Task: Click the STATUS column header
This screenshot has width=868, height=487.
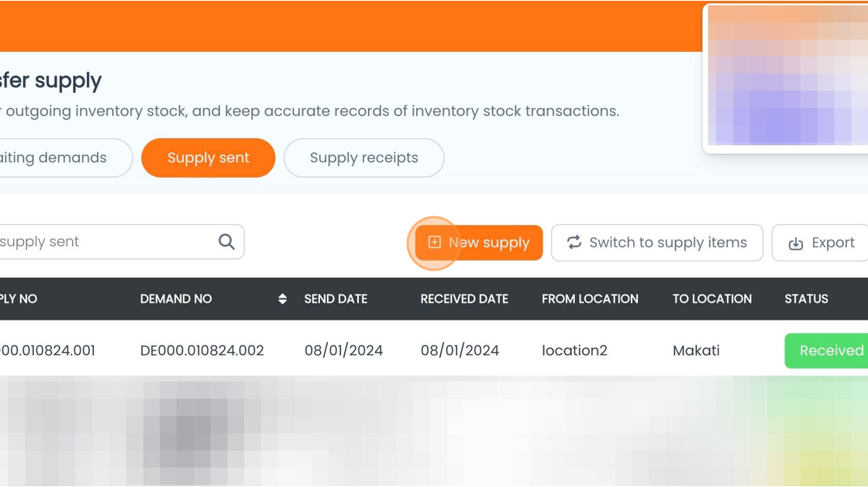Action: pos(806,299)
